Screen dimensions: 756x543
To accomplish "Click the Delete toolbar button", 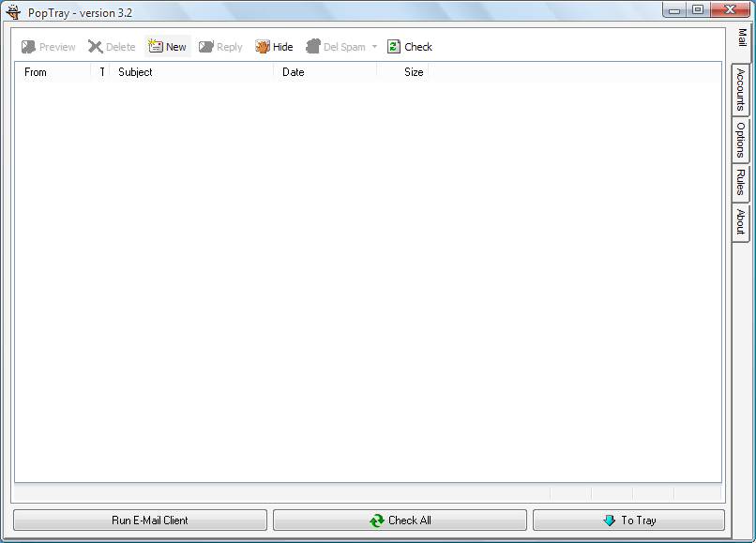I will coord(112,47).
